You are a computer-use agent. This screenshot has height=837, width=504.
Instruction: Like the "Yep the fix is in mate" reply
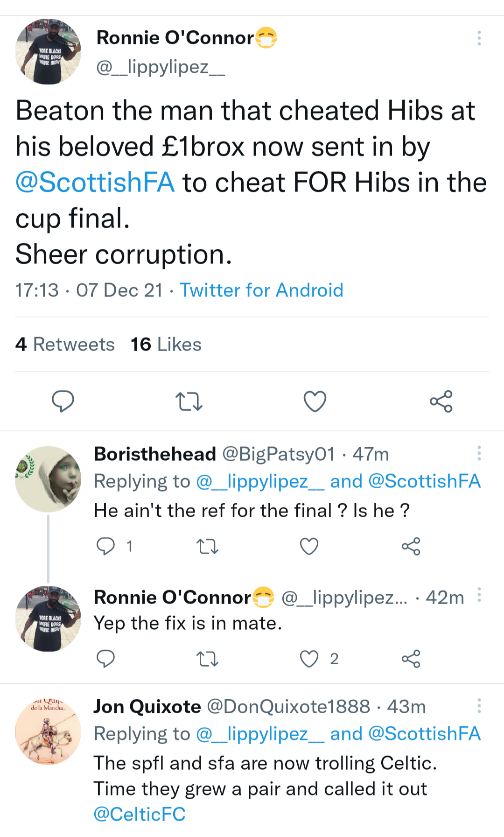(309, 659)
